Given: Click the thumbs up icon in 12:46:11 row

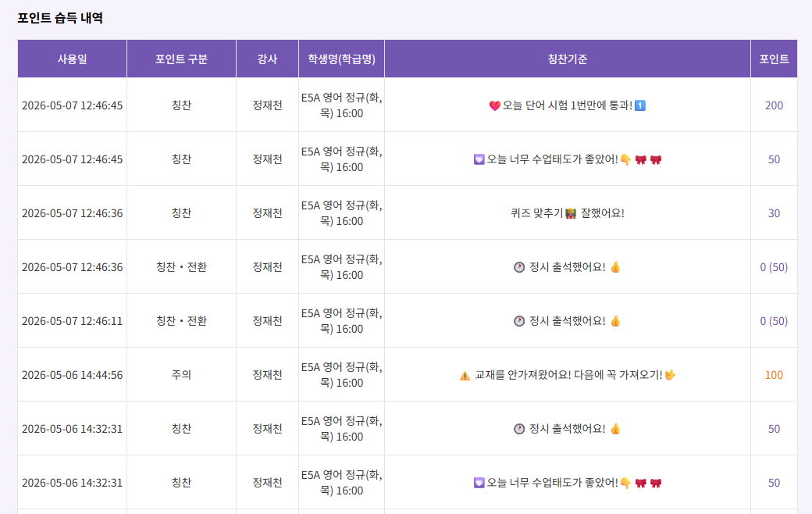Looking at the screenshot, I should coord(615,321).
